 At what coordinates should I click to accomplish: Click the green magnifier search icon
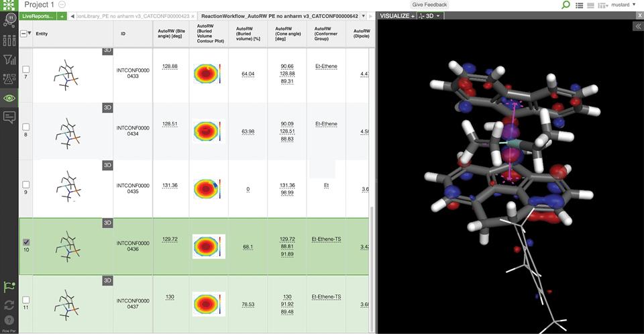click(x=566, y=5)
